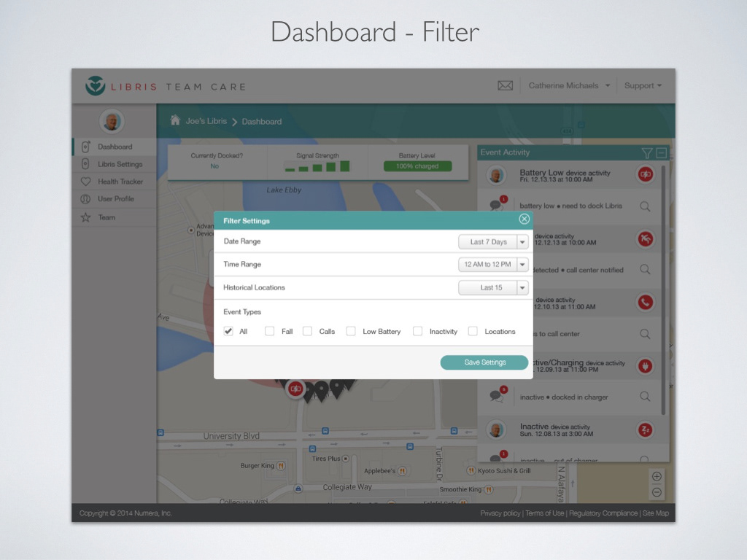
Task: Open the Terms of Use link
Action: click(x=544, y=513)
